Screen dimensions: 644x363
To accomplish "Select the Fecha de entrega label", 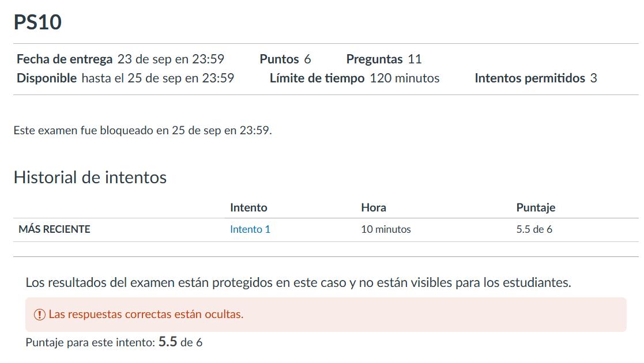I will click(65, 59).
